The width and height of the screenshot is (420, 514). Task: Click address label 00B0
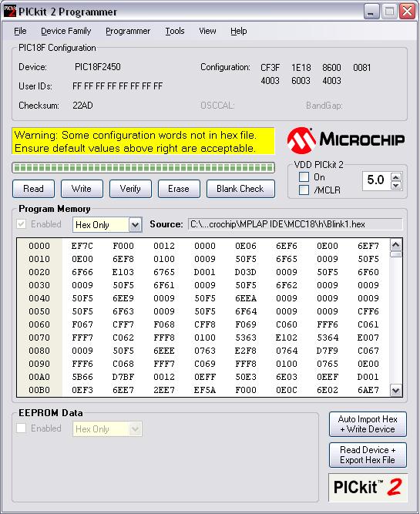click(x=39, y=390)
